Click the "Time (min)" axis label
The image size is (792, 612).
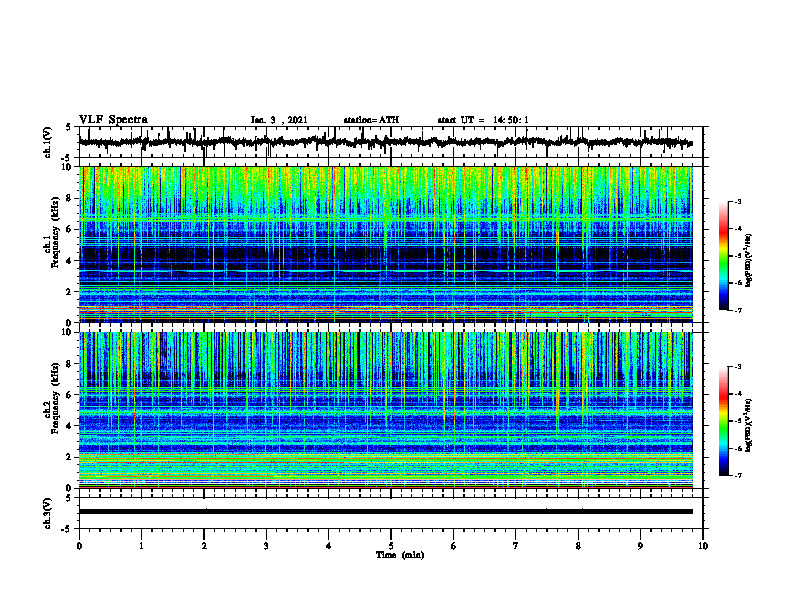tap(400, 555)
